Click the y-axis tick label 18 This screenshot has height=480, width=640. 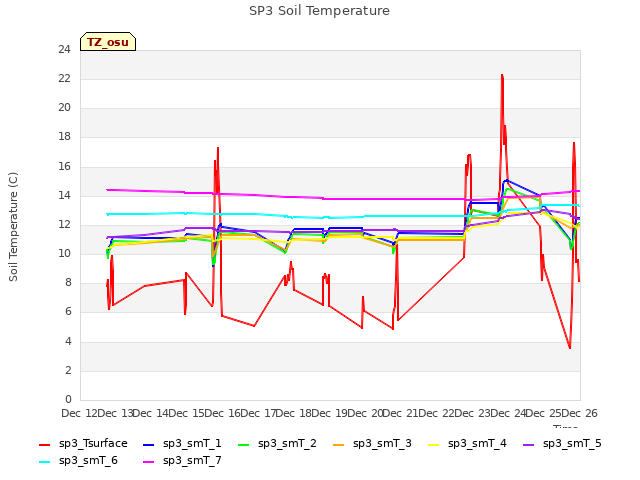point(64,137)
